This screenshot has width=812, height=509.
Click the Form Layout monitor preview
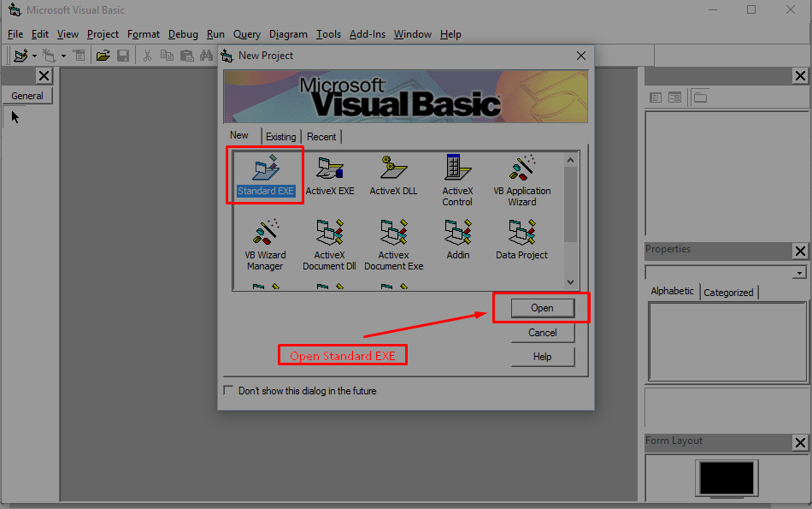(727, 478)
